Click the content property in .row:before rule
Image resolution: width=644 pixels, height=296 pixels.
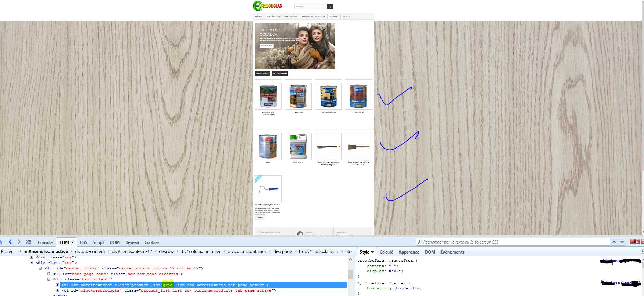pyautogui.click(x=376, y=266)
